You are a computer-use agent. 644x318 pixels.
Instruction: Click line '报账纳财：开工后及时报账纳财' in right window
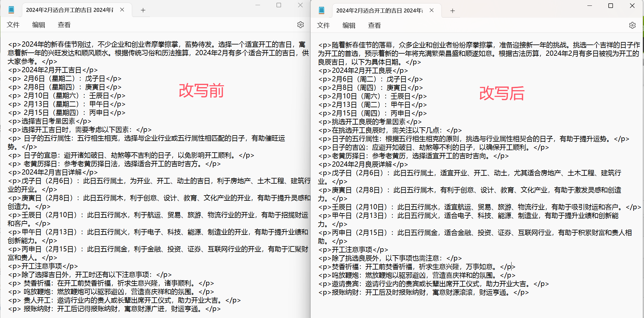[424, 292]
